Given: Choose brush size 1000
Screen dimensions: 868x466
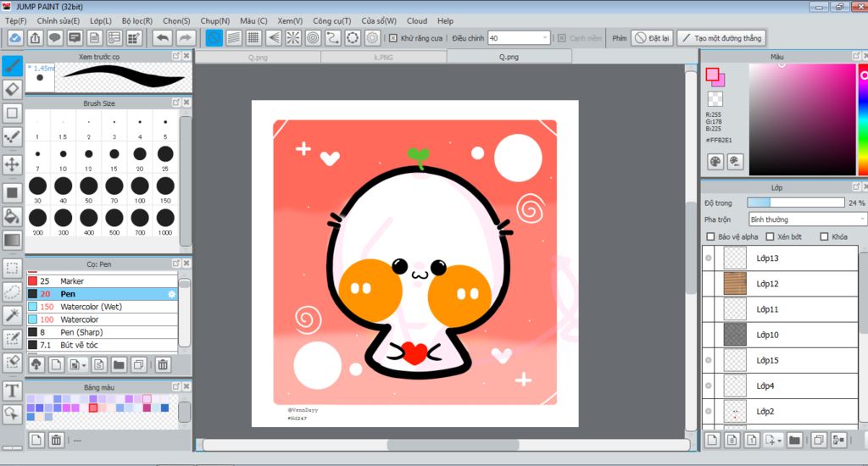Looking at the screenshot, I should (x=165, y=221).
